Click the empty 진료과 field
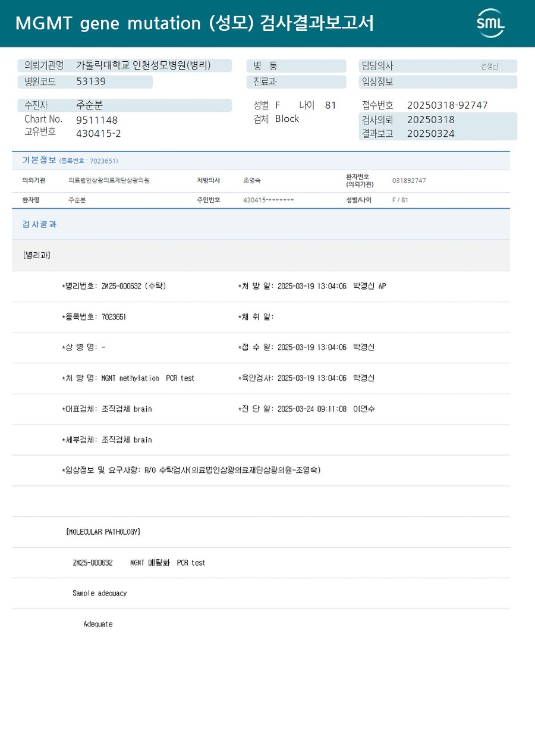 point(296,82)
